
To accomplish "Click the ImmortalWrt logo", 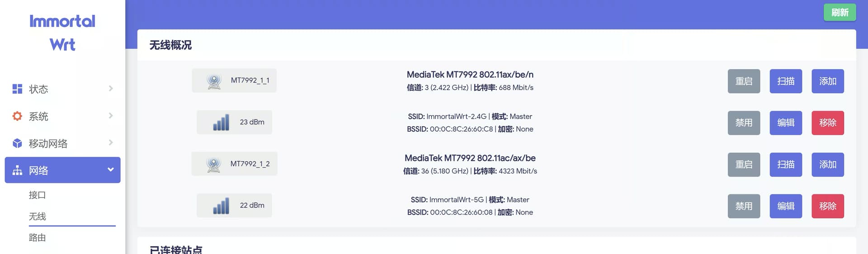I will click(62, 33).
